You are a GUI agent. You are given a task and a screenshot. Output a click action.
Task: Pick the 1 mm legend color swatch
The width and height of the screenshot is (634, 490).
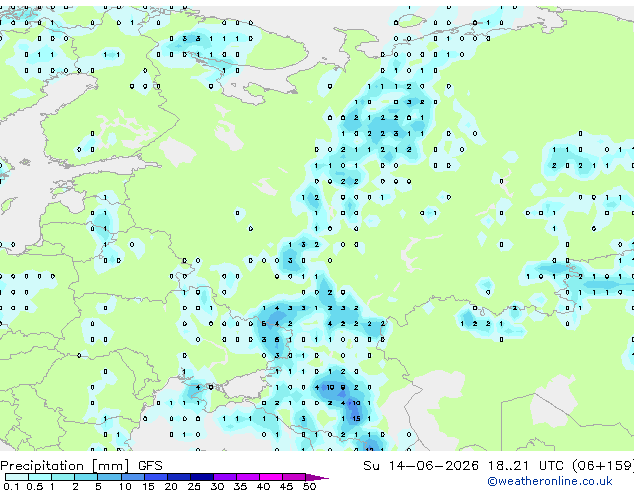pyautogui.click(x=63, y=477)
